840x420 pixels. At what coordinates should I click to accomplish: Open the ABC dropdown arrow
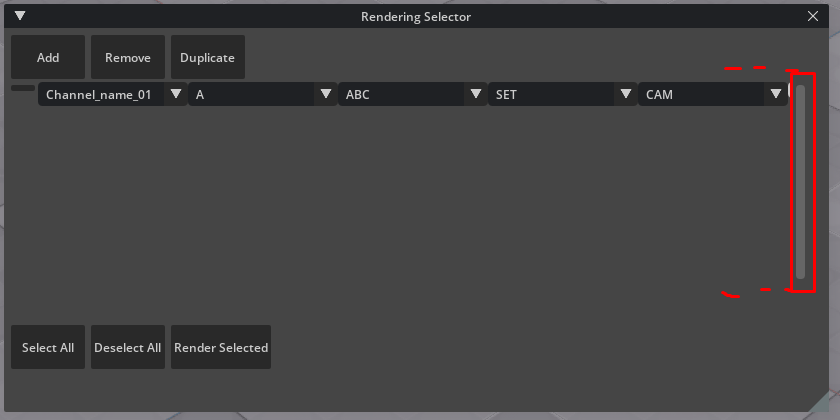[475, 94]
